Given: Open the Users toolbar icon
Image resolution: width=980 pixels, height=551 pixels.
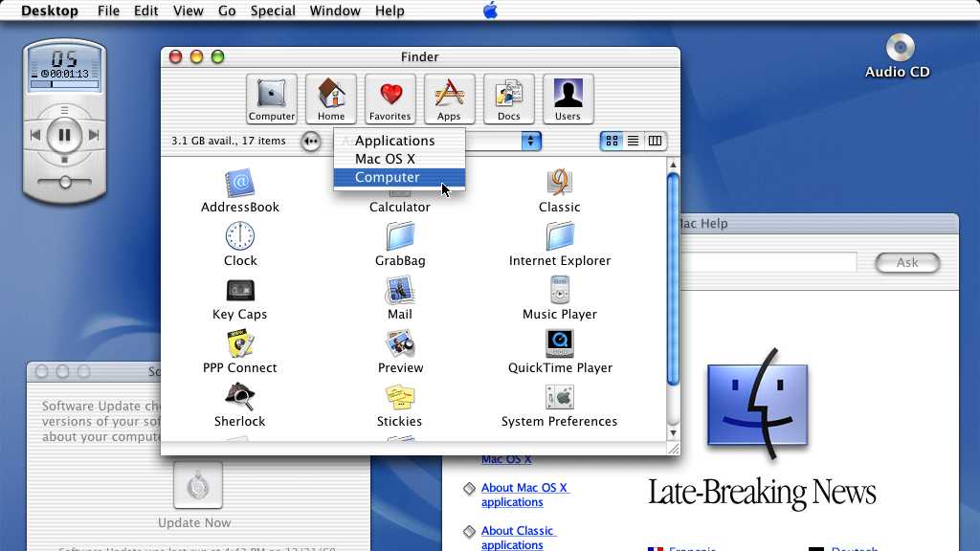Looking at the screenshot, I should 568,99.
